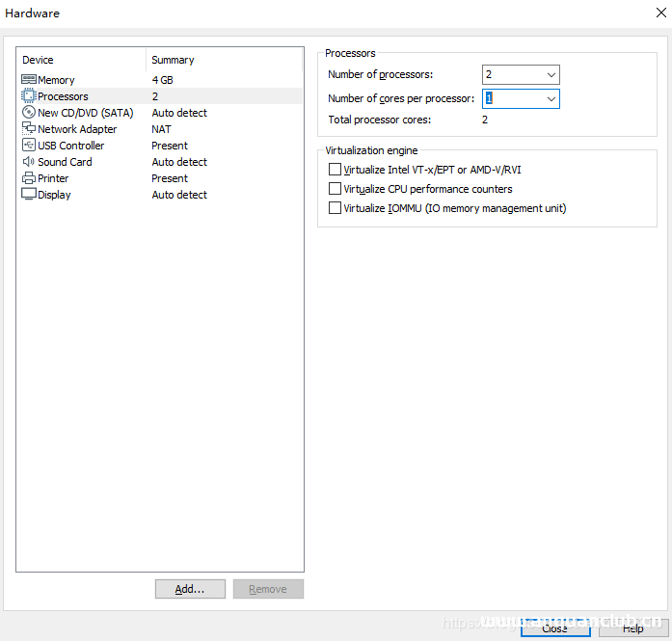Enable Virtualize Intel VT-x/EPT or AMD-V/RVI

336,170
